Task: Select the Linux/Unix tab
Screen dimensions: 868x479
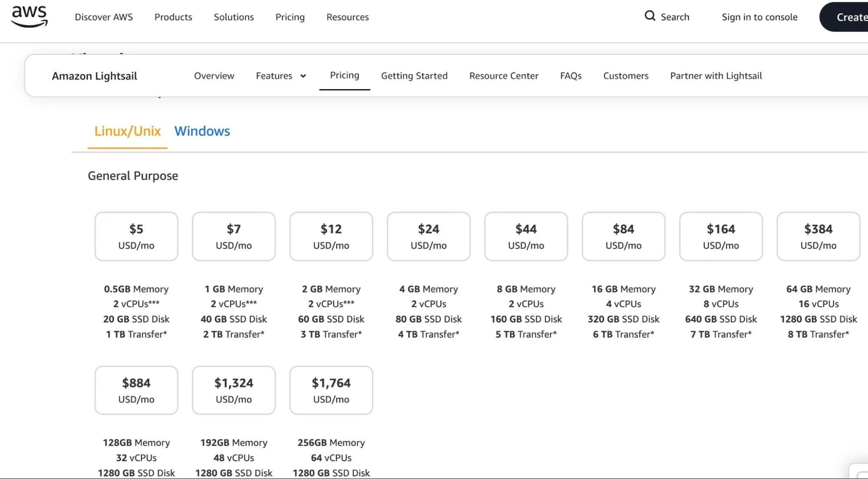Action: click(x=127, y=131)
